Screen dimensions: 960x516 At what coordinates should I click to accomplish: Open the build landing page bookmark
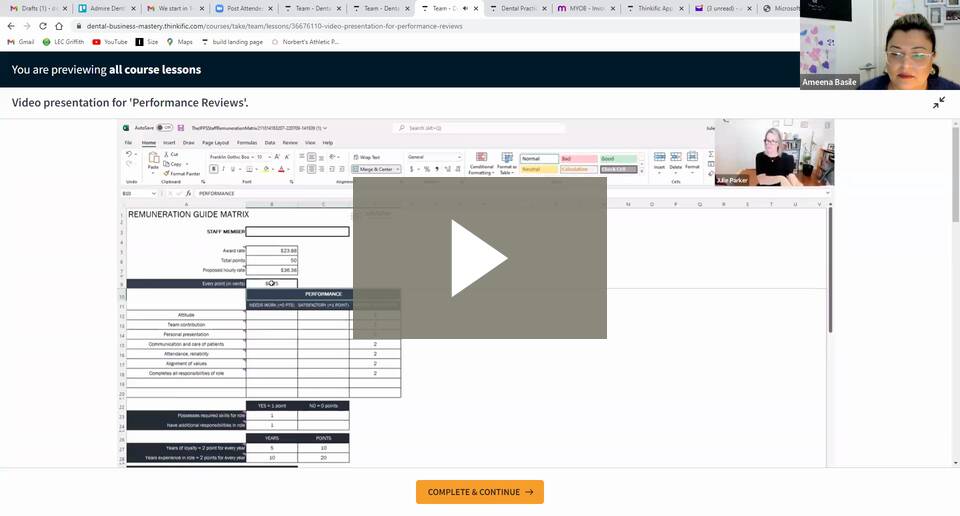coord(232,42)
